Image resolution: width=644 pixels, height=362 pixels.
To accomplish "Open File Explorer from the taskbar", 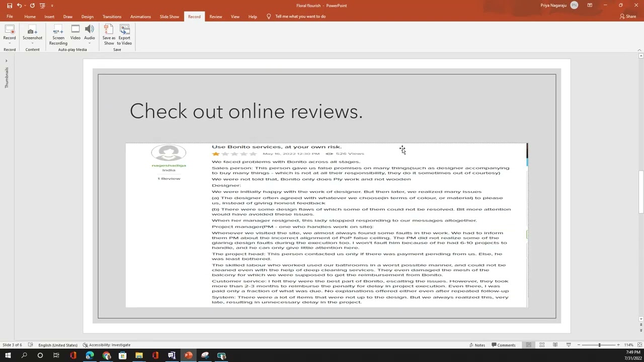I will click(x=139, y=356).
